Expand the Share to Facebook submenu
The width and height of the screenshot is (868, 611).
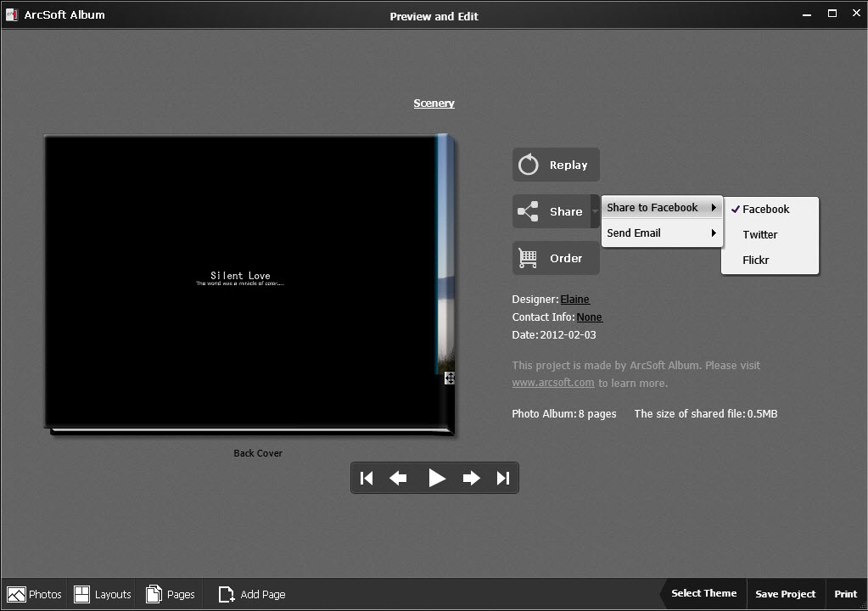click(x=662, y=207)
